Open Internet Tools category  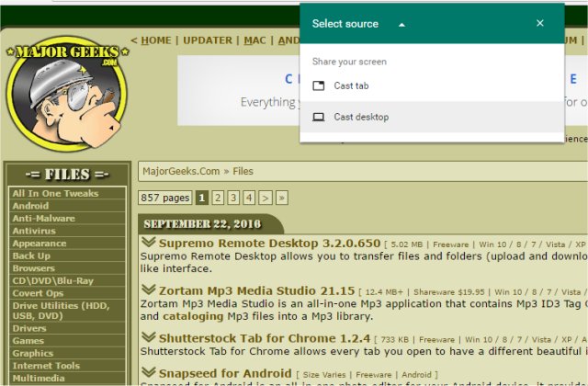pyautogui.click(x=67, y=366)
